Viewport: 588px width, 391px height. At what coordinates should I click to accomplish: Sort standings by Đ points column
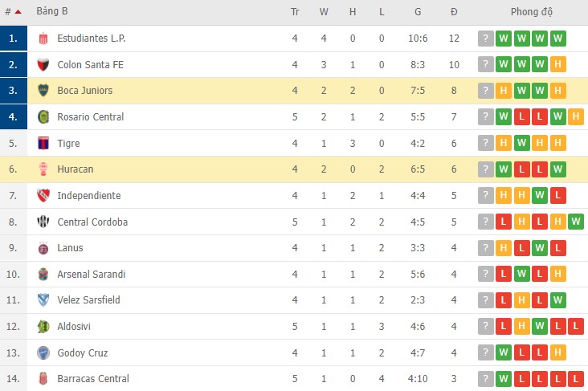454,12
